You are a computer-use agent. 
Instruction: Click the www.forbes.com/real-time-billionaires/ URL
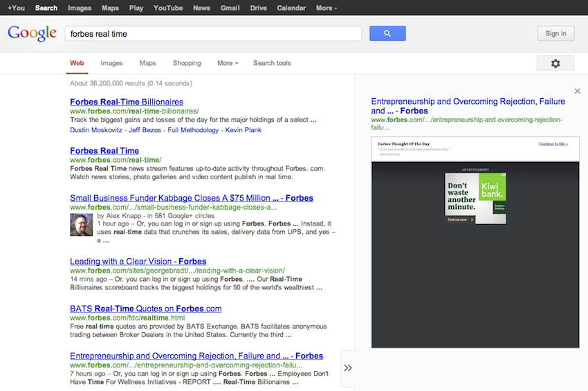[x=134, y=111]
